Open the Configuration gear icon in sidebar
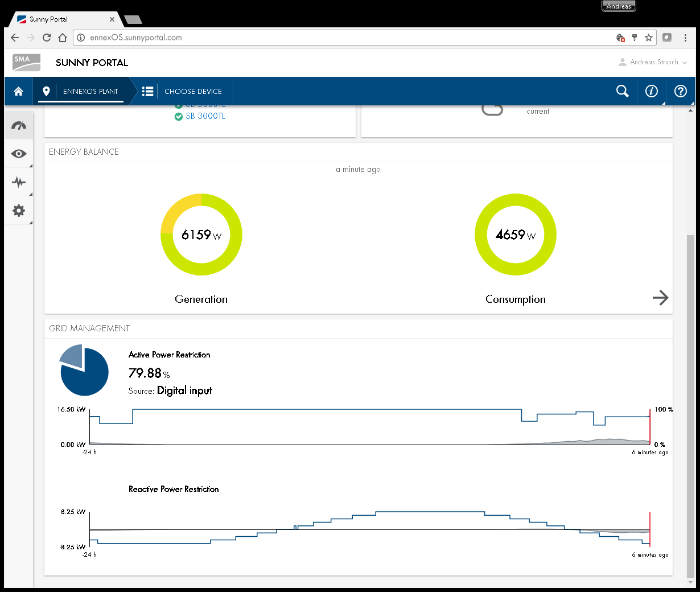The image size is (700, 592). (x=19, y=211)
